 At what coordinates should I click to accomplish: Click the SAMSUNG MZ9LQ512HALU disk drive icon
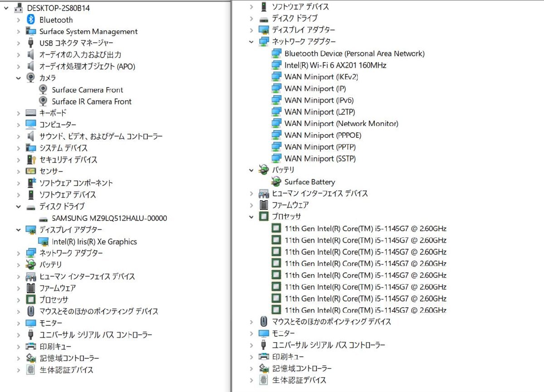point(44,218)
